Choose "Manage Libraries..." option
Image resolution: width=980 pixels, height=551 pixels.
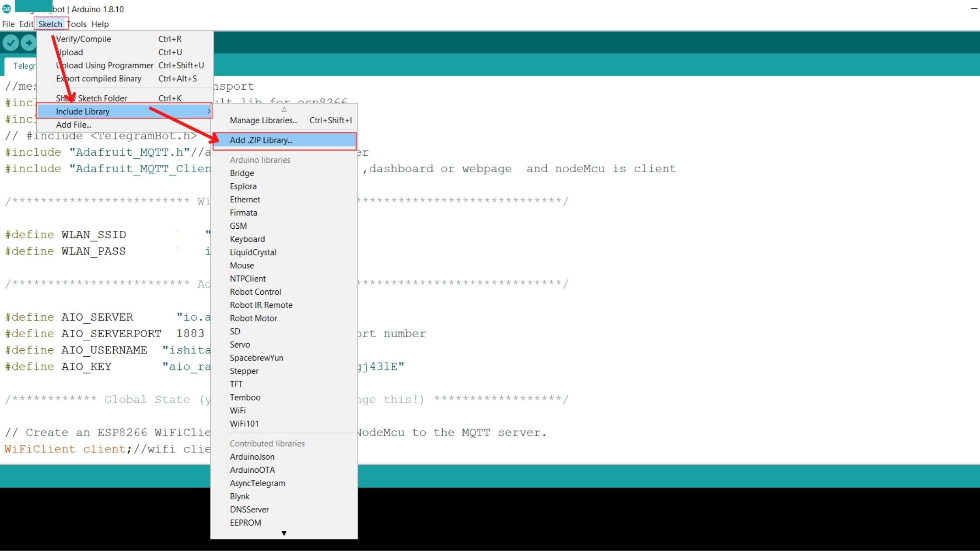[263, 120]
